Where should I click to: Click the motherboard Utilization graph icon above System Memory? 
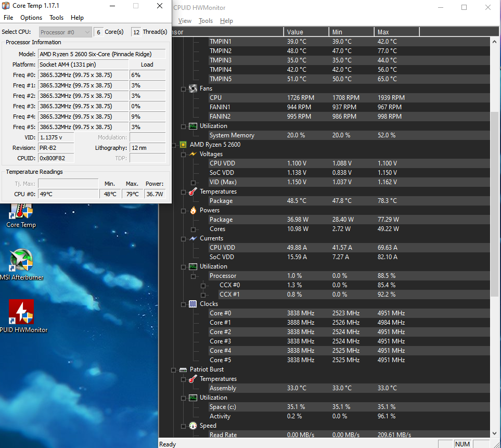tap(192, 126)
